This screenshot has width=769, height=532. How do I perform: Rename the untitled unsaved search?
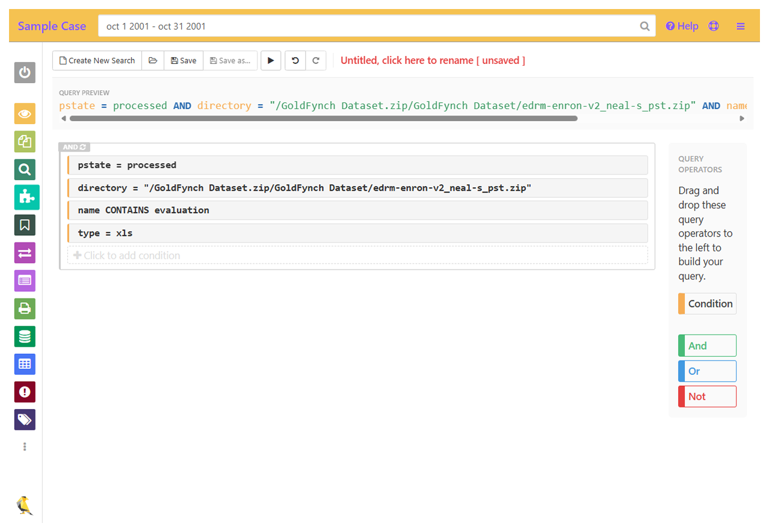[x=433, y=61]
